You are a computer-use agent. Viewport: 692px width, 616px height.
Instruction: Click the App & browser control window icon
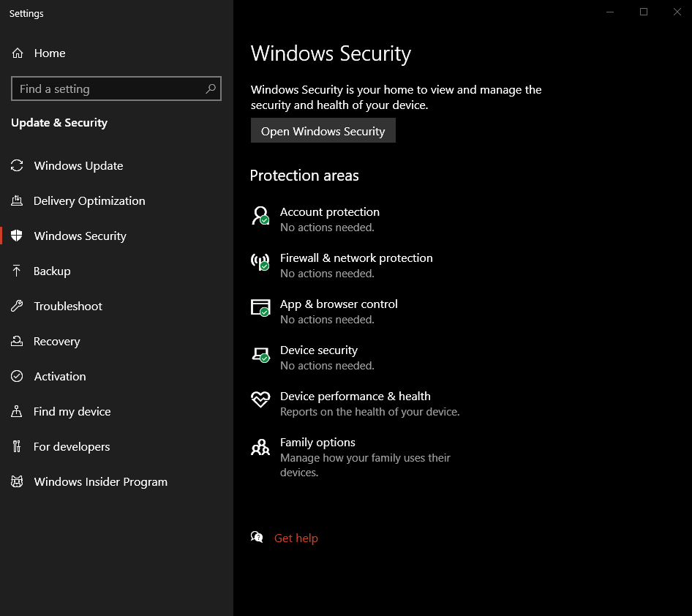pyautogui.click(x=260, y=308)
